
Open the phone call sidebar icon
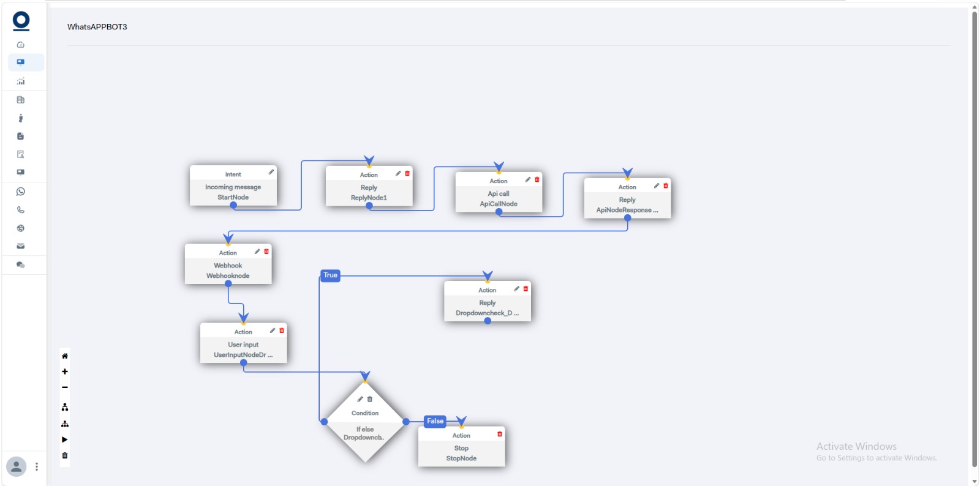point(20,209)
